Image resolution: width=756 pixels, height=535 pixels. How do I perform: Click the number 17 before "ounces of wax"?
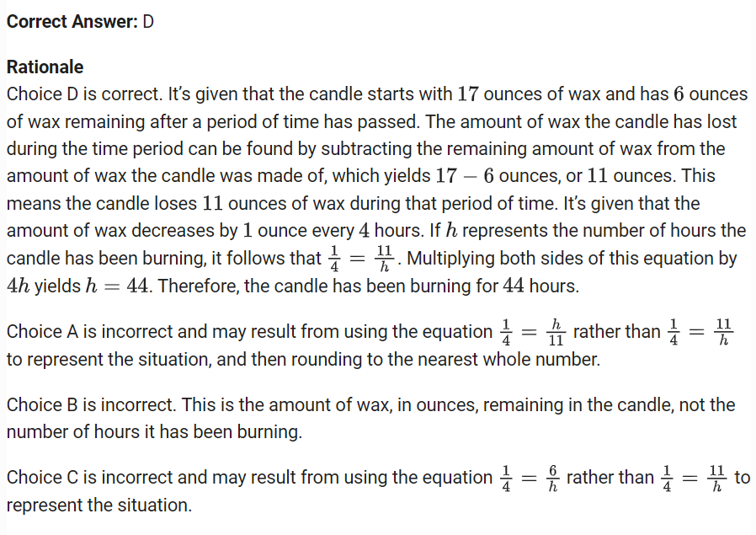tap(467, 94)
